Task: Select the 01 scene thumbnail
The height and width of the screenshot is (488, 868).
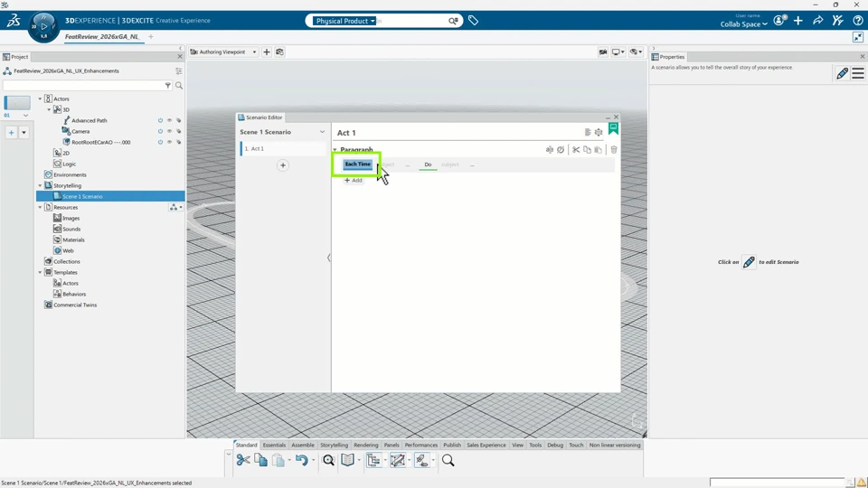Action: pos(17,102)
